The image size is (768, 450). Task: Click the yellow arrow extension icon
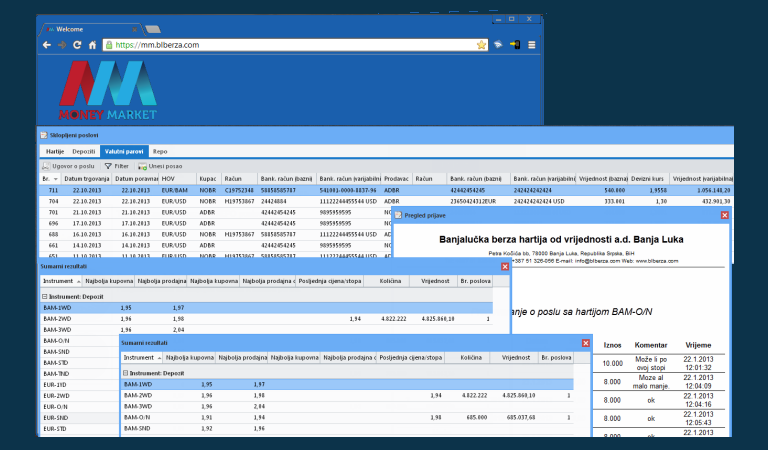pyautogui.click(x=515, y=45)
